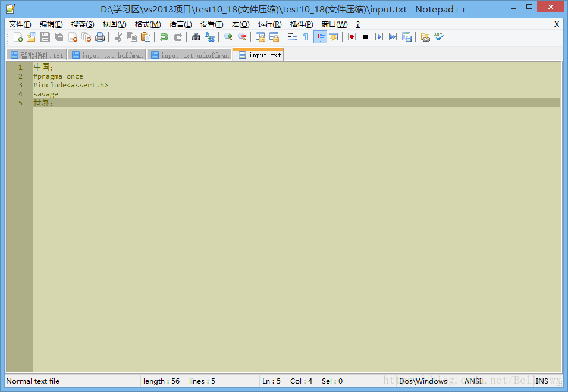Open the 视图(V) menu

click(114, 24)
